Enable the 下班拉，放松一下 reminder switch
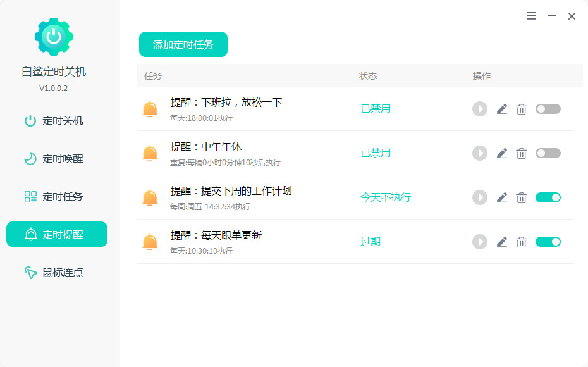Screen dimensions: 588x367 [x=548, y=109]
